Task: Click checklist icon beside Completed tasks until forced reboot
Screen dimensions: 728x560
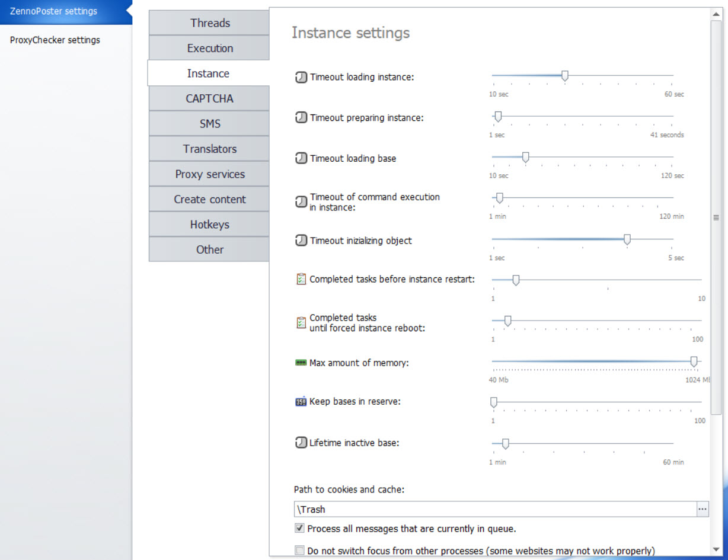Action: 301,322
